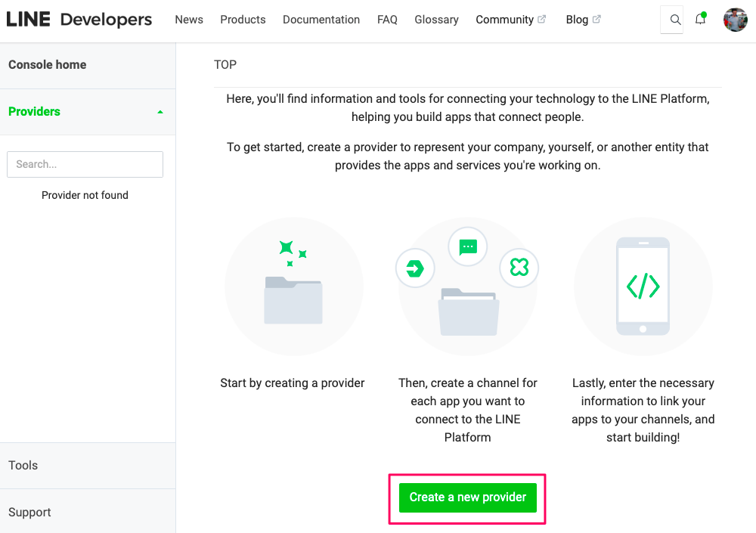Image resolution: width=756 pixels, height=533 pixels.
Task: Open Support in the sidebar
Action: [88, 511]
